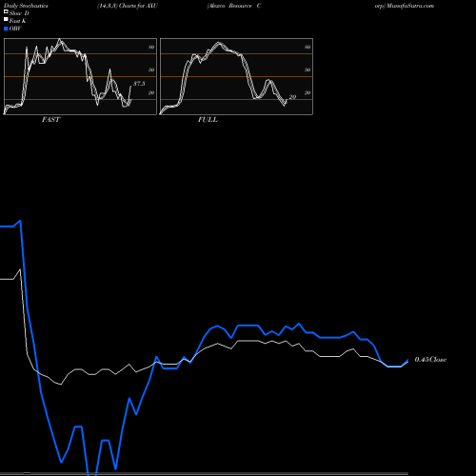Image resolution: width=476 pixels, height=476 pixels.
Task: Click the FULL chart caption
Action: [208, 119]
